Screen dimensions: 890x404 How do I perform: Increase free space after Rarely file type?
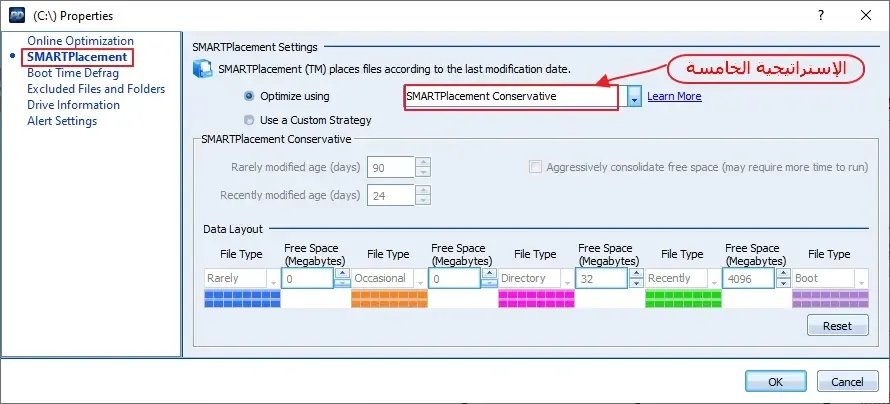(342, 273)
